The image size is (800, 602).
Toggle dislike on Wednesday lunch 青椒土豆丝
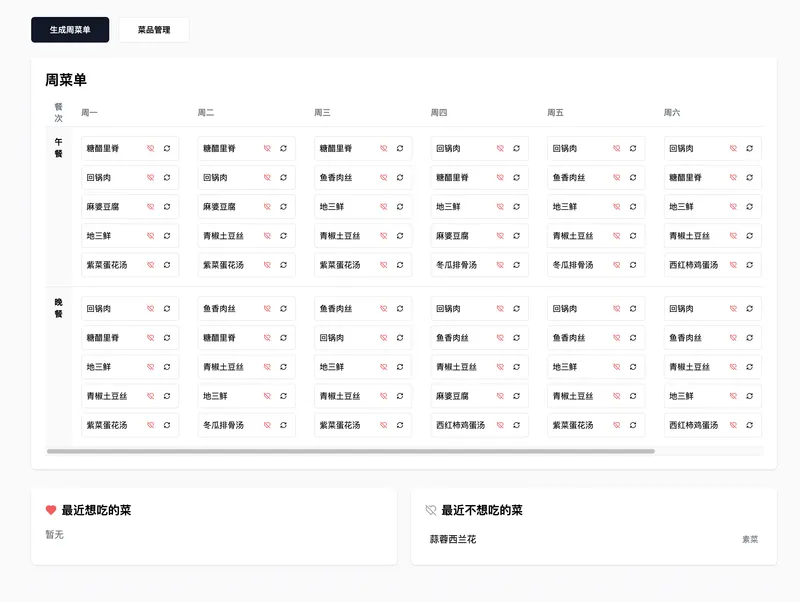383,236
